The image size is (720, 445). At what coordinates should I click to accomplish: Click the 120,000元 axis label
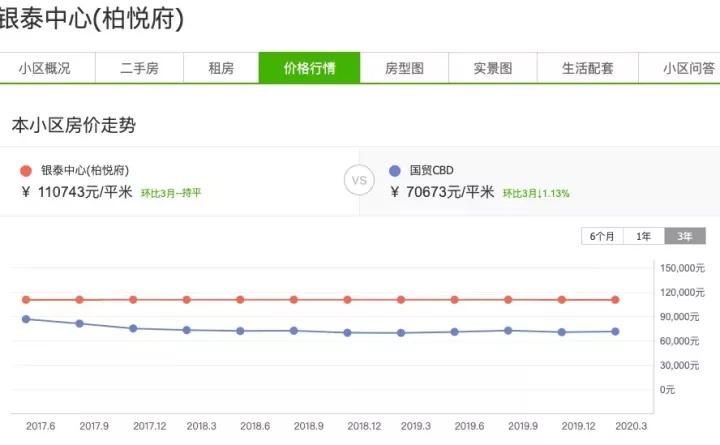[x=682, y=293]
